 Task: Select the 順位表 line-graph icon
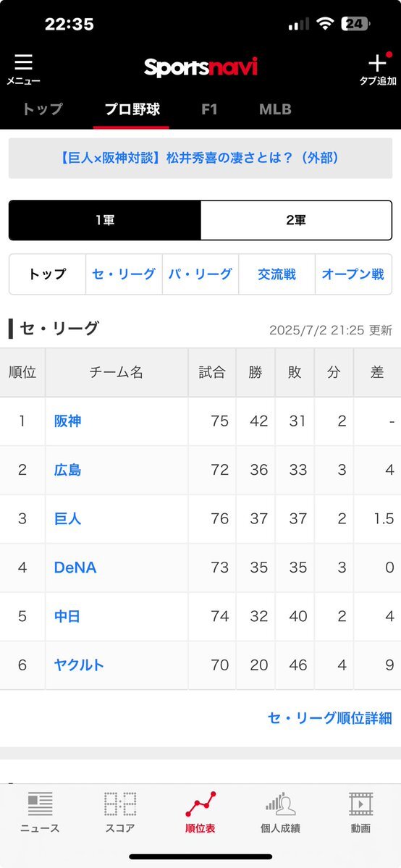tap(200, 804)
